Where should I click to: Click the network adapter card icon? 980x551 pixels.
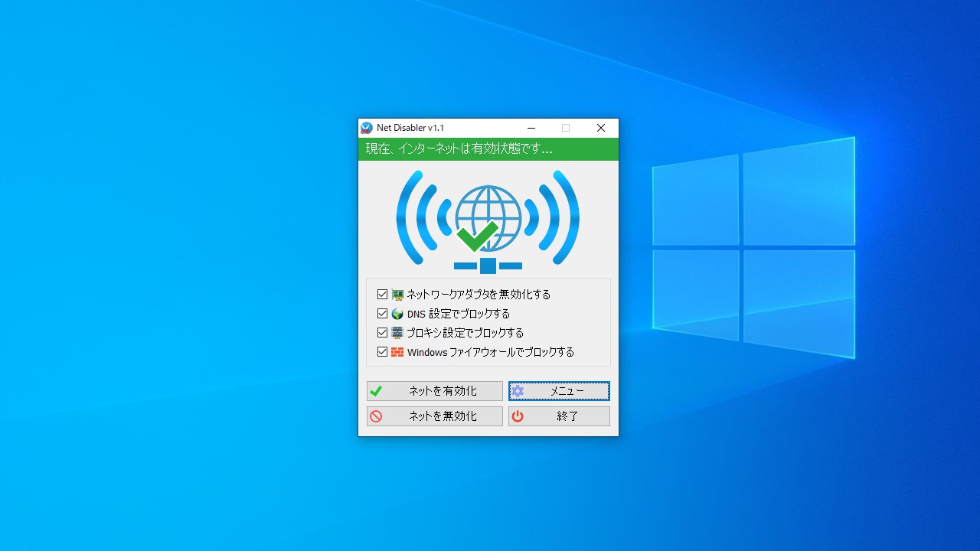click(x=397, y=295)
